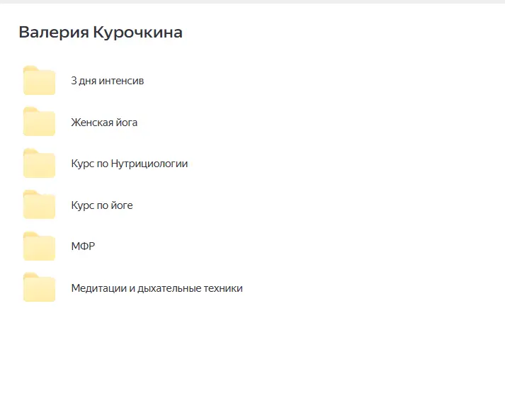Click the surname "Курочкина" in the heading
Viewport: 505px width, 420px height.
137,33
